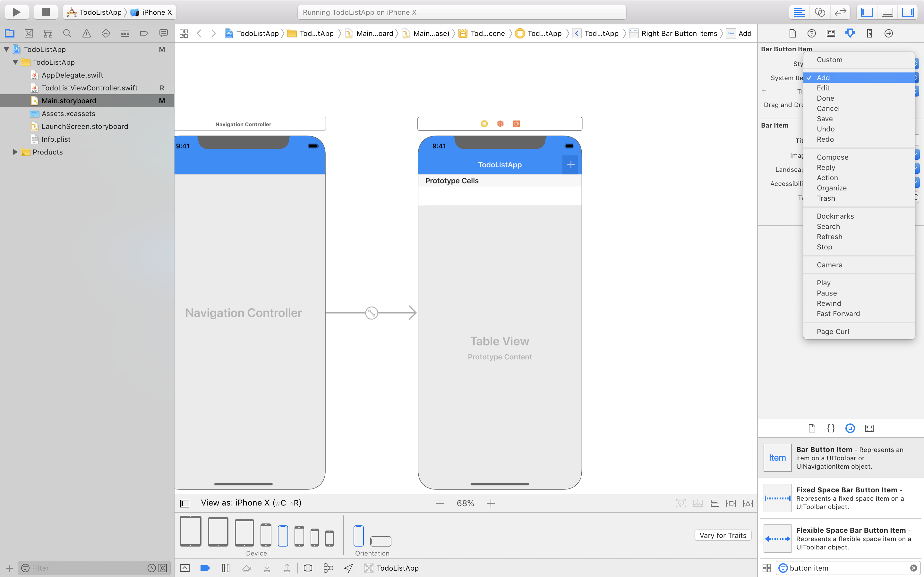Stop running TodoListApp with the stop button
The width and height of the screenshot is (924, 577).
46,12
